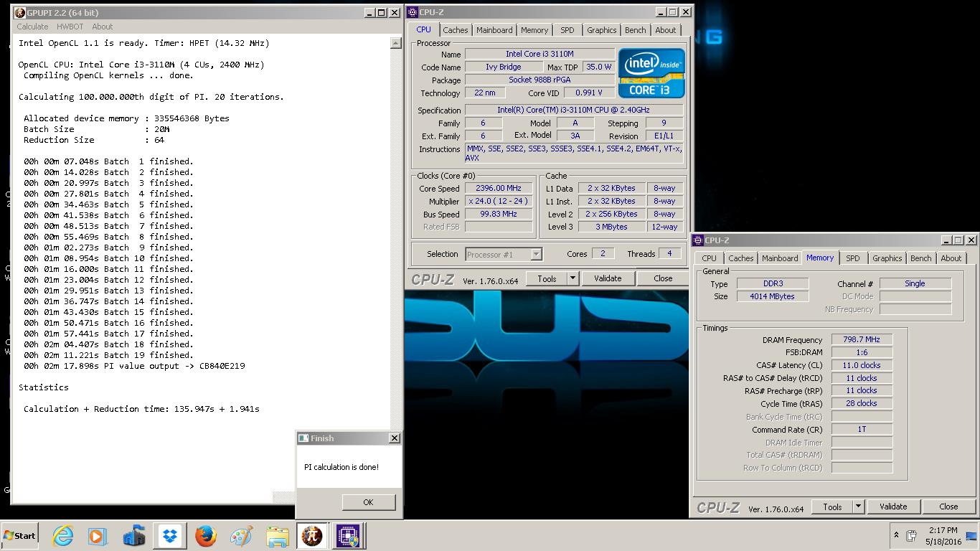Select the Mainboard tab in top CPU-Z
The image size is (980, 551).
[494, 30]
